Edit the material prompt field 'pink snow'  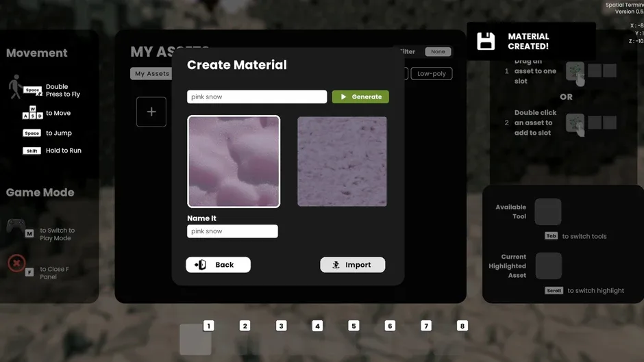pyautogui.click(x=257, y=97)
